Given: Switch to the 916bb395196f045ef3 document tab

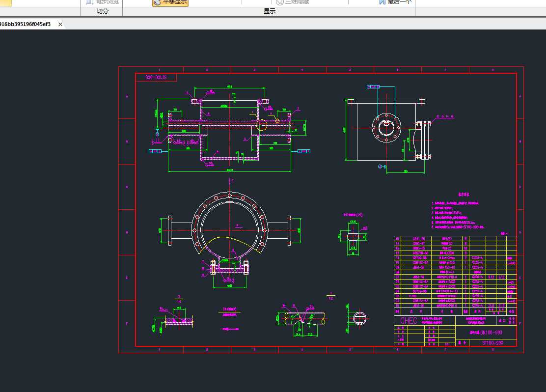Looking at the screenshot, I should (25, 24).
